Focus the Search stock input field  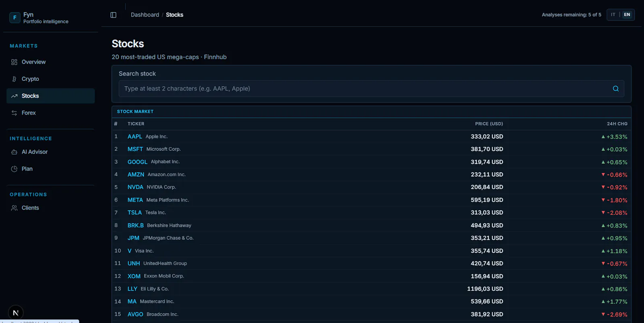point(372,88)
